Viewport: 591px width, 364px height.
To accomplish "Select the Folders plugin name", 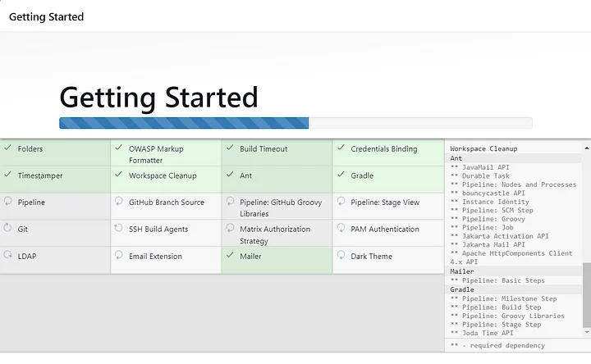I will (x=30, y=149).
